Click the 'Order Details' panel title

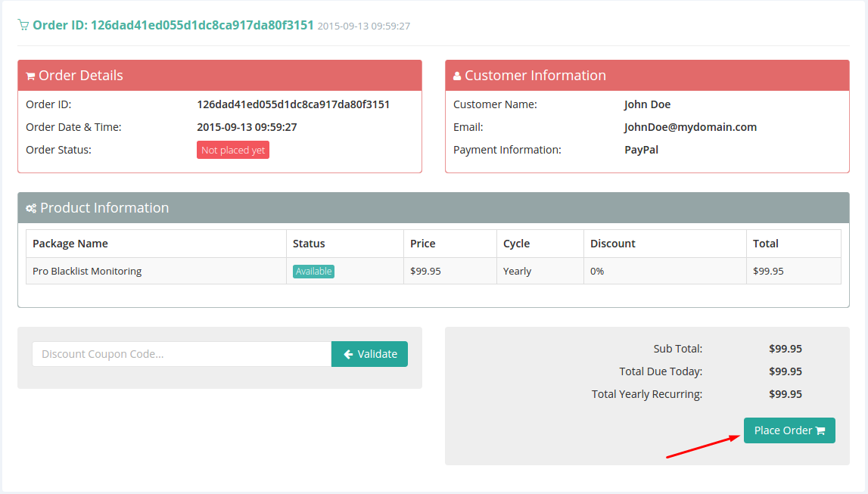point(81,75)
